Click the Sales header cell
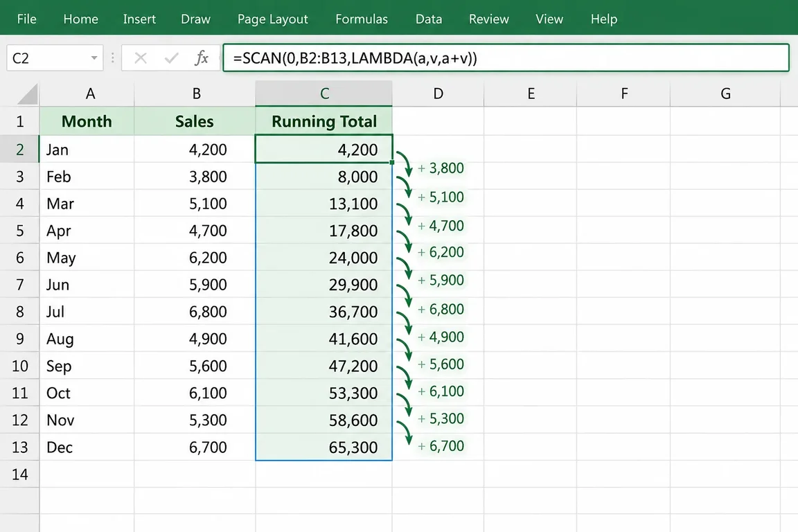The width and height of the screenshot is (798, 532). tap(195, 121)
